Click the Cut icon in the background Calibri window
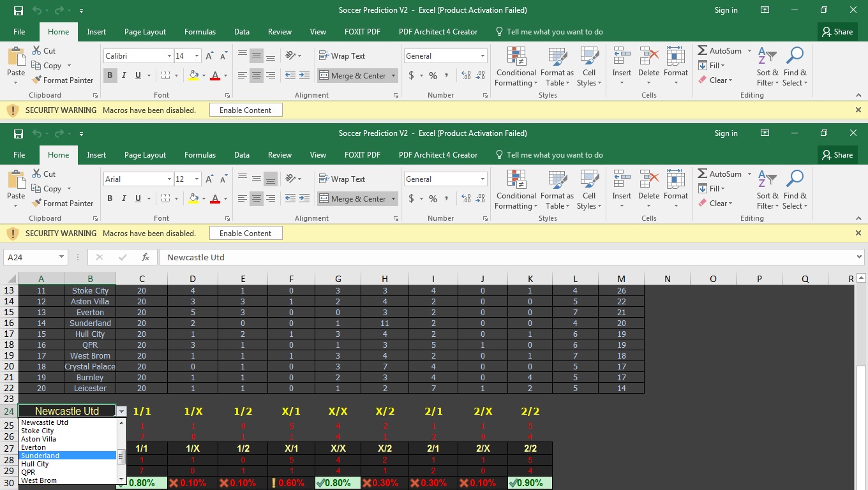Screen dimensions: 868x490 tap(36, 51)
